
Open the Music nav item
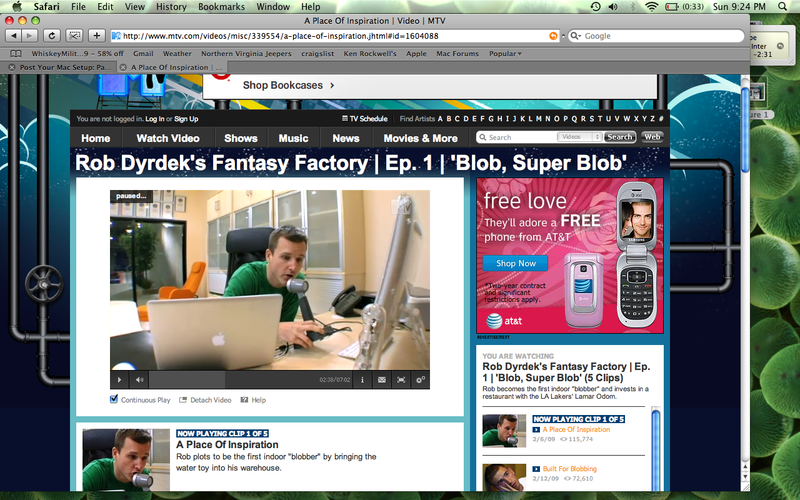[x=293, y=138]
